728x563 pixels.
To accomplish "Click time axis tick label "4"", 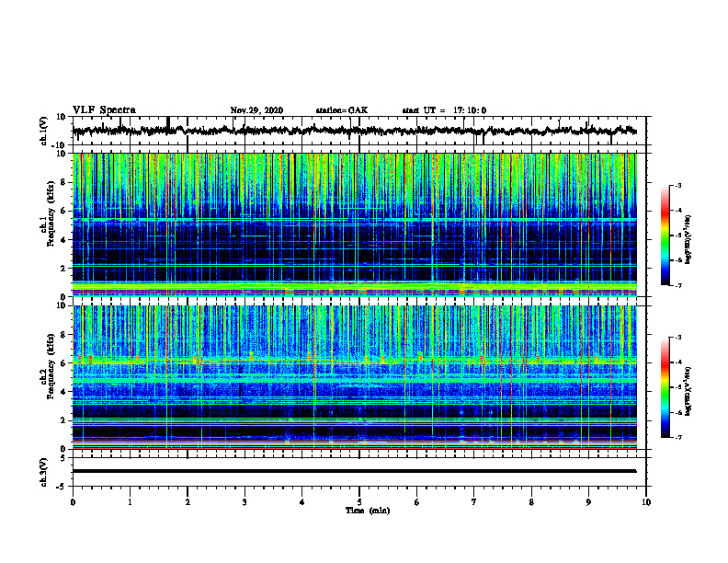I will tap(301, 502).
